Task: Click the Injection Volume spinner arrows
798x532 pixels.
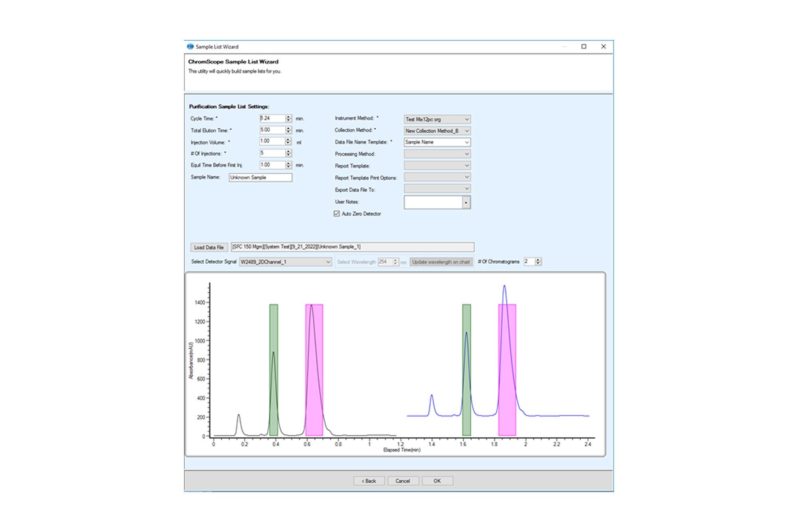Action: (288, 141)
